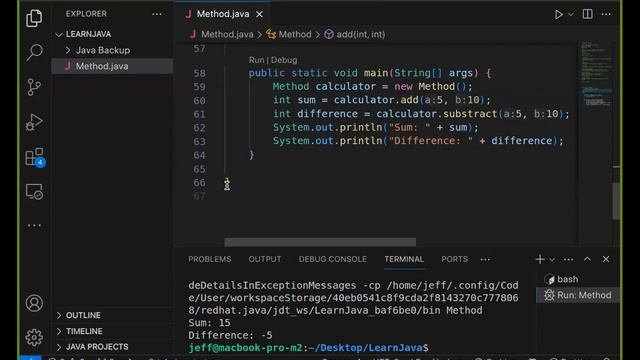This screenshot has height=360, width=640.
Task: Split the editor to the right
Action: (x=587, y=14)
